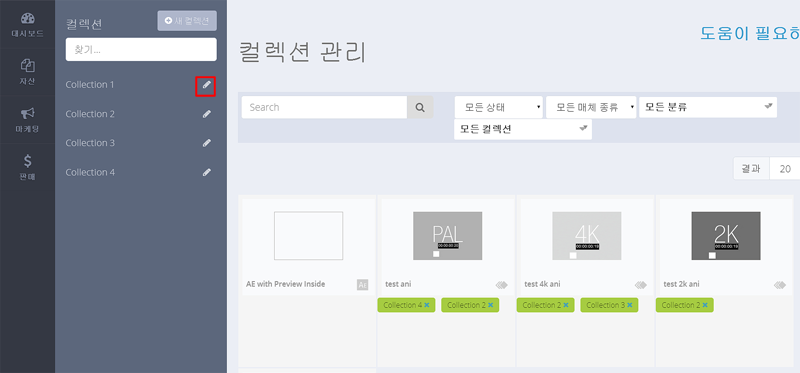Edit Collection 2 with pencil icon

(x=206, y=114)
